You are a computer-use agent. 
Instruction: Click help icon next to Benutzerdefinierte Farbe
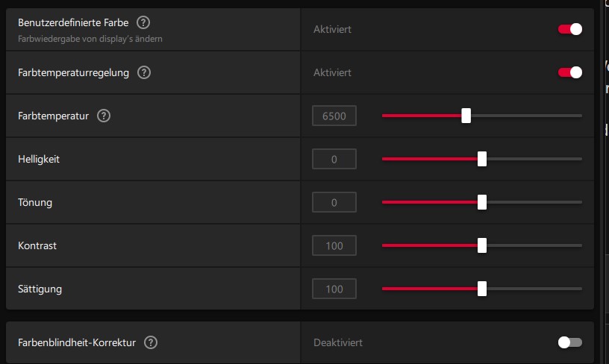[x=143, y=23]
